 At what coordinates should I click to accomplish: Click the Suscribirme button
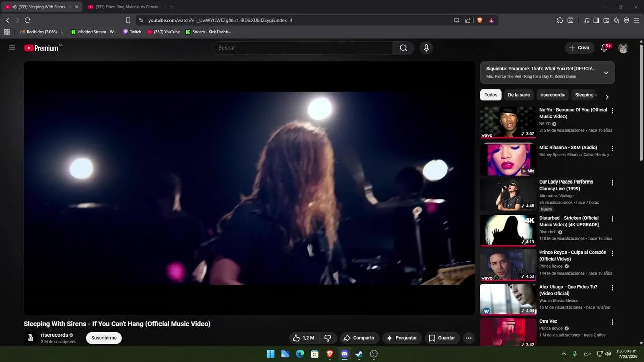click(104, 338)
